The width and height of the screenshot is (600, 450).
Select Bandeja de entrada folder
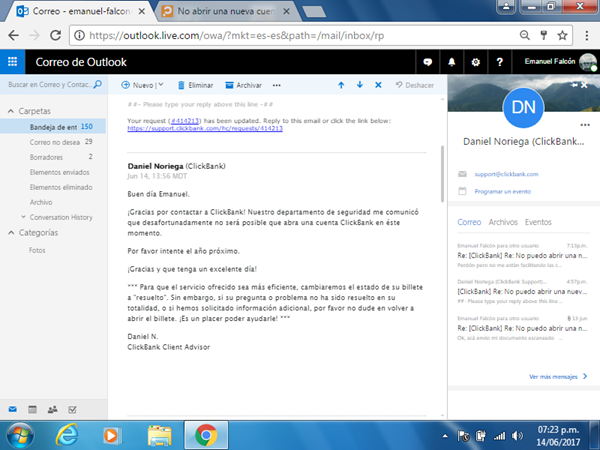[x=53, y=127]
